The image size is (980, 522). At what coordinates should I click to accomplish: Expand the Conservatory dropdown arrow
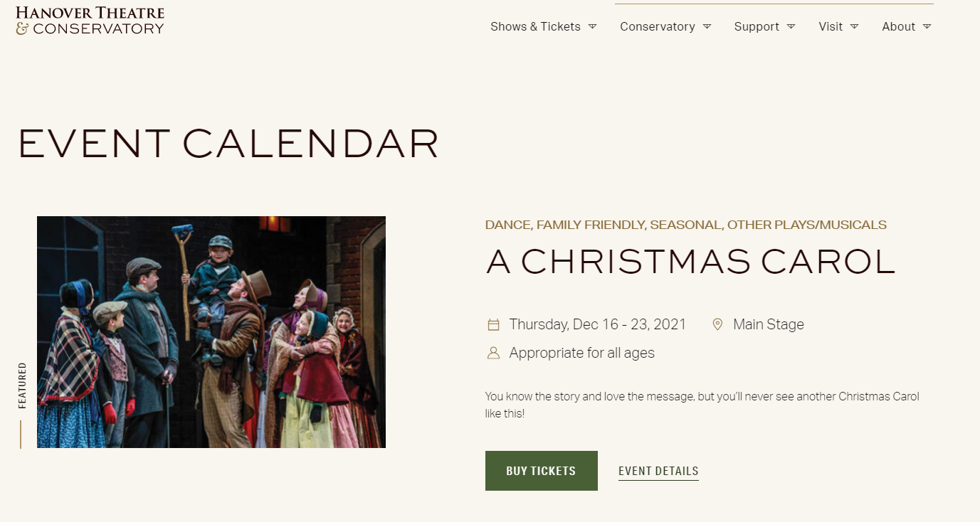(707, 27)
